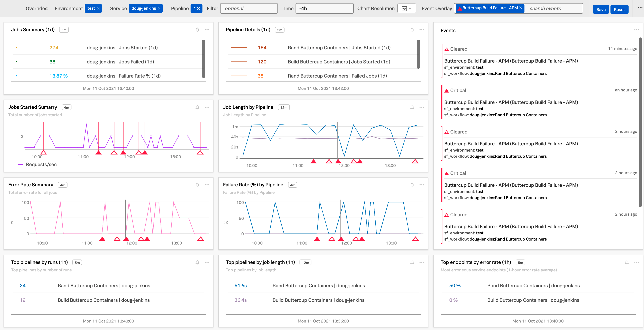644x330 pixels.
Task: Click into the Time range input field
Action: click(x=324, y=9)
